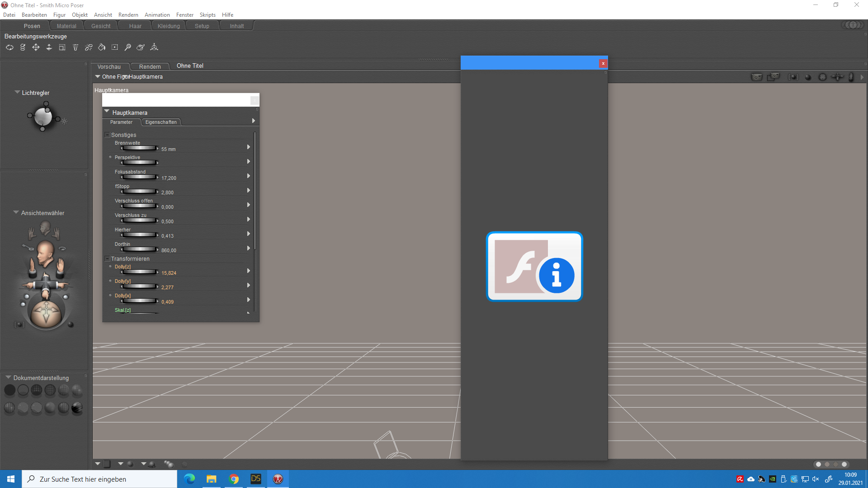Screen dimensions: 868x488
Task: Toggle the Dolly[y] animation dot
Action: pyautogui.click(x=110, y=281)
